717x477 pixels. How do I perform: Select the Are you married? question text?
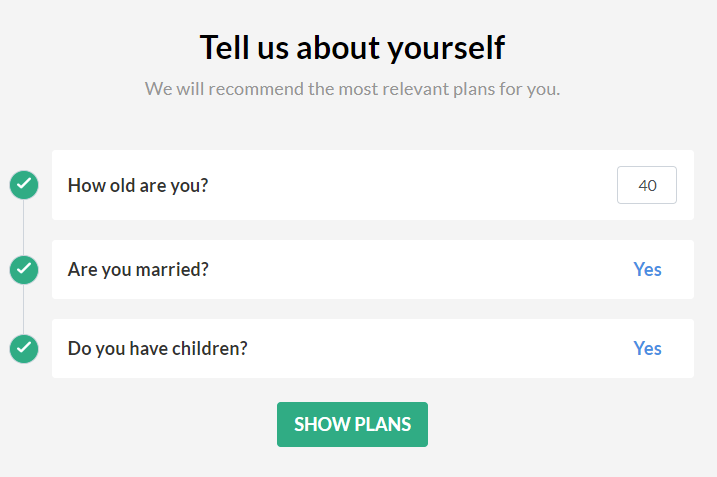[138, 270]
